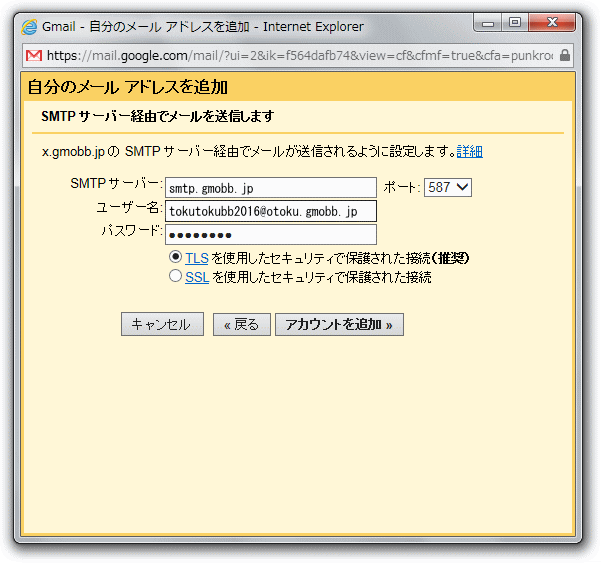Screen dimensions: 601x563
Task: Click the キャンセル button
Action: 162,325
